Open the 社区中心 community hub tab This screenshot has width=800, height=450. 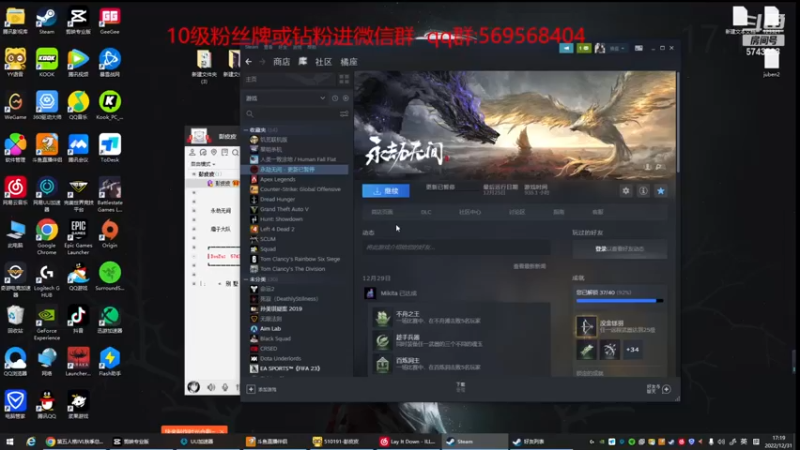coord(470,212)
